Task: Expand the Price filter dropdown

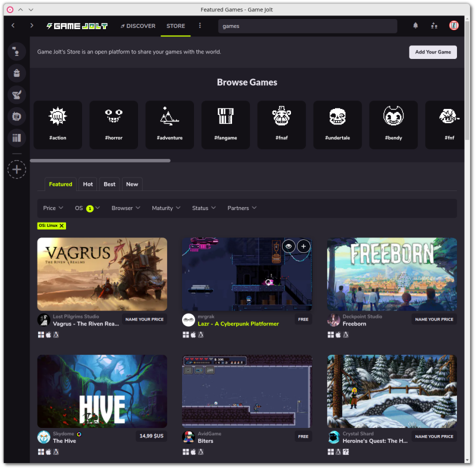Action: [x=53, y=208]
